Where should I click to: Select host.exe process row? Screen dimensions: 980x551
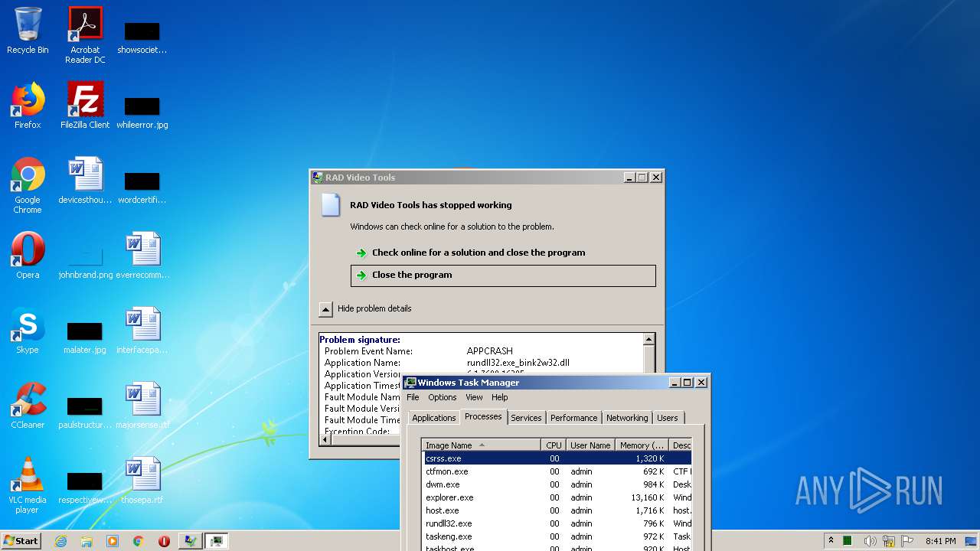coord(557,511)
